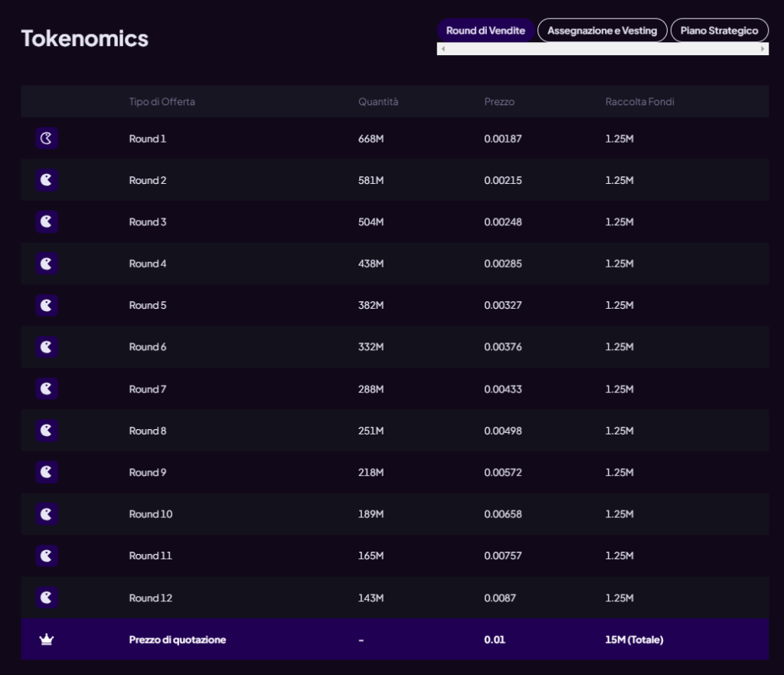Click the Round 3 token icon
784x675 pixels.
point(47,222)
